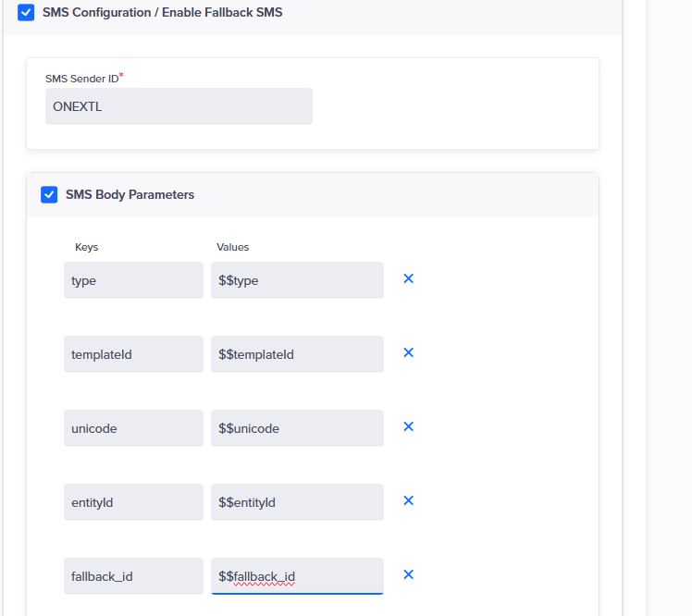The height and width of the screenshot is (616, 692).
Task: Focus the $$fallback_id value field
Action: click(x=297, y=576)
